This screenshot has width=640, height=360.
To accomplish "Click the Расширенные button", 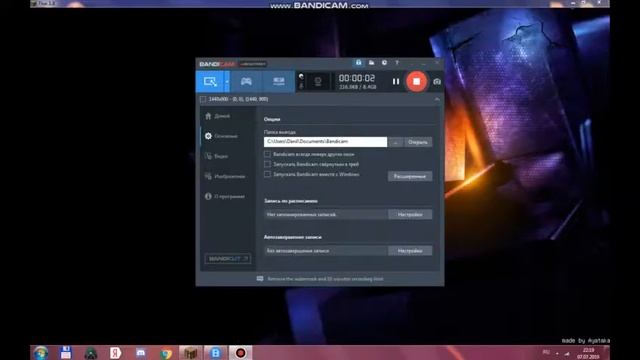I will pyautogui.click(x=410, y=176).
